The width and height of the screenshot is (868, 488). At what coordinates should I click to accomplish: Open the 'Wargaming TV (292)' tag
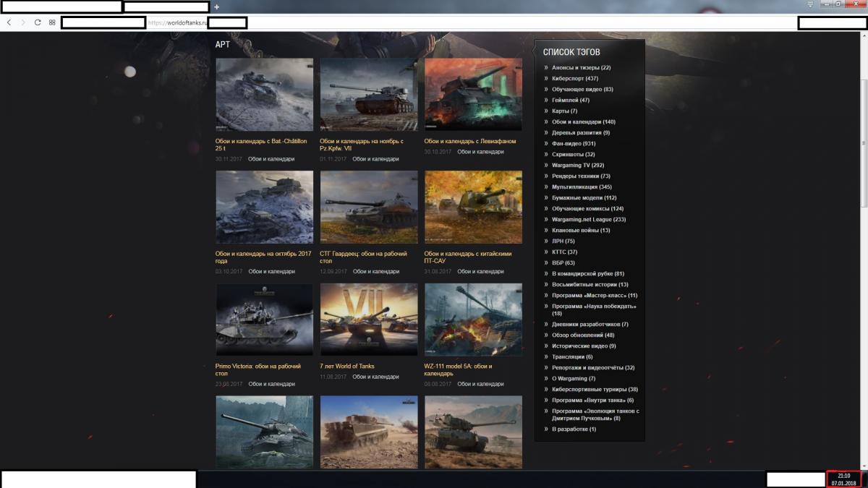point(577,165)
